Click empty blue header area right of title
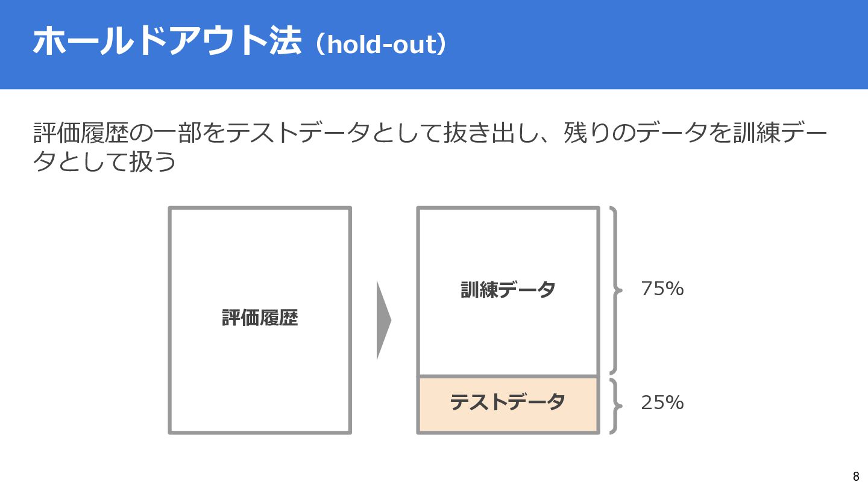Viewport: 868px width, 488px height. tap(663, 45)
